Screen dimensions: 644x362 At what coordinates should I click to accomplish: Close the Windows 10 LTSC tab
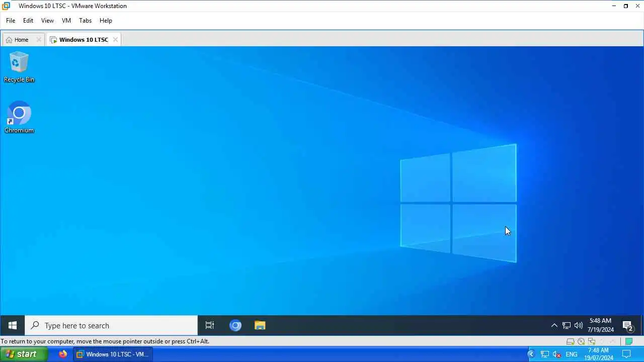[x=115, y=40]
